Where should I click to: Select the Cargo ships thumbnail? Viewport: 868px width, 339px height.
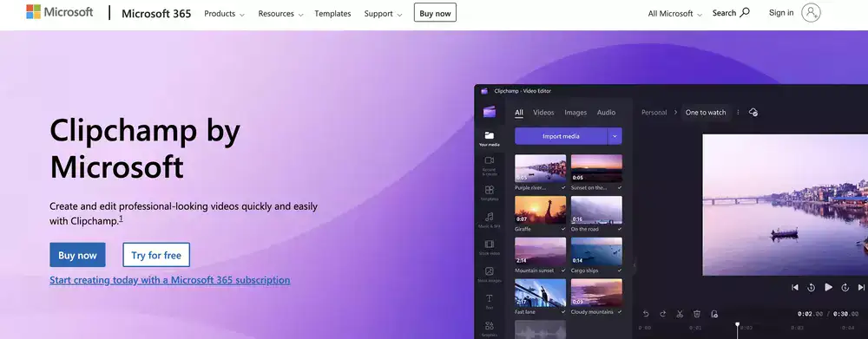click(x=596, y=251)
